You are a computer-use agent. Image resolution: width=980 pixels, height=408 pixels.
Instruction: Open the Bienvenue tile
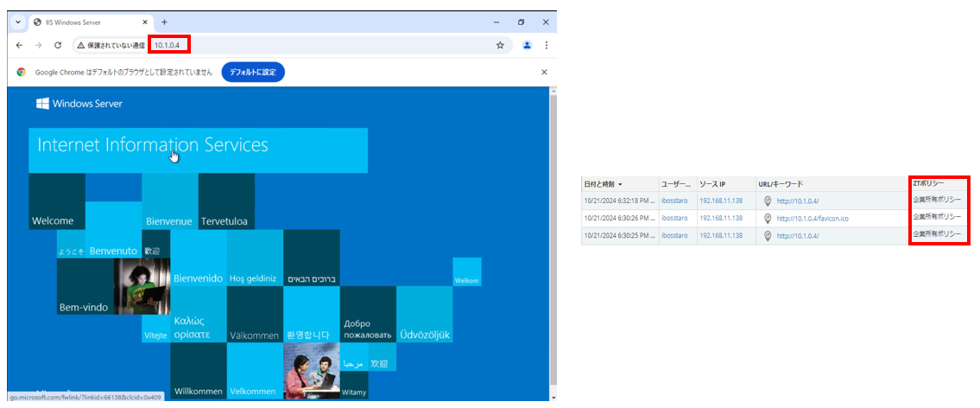170,201
